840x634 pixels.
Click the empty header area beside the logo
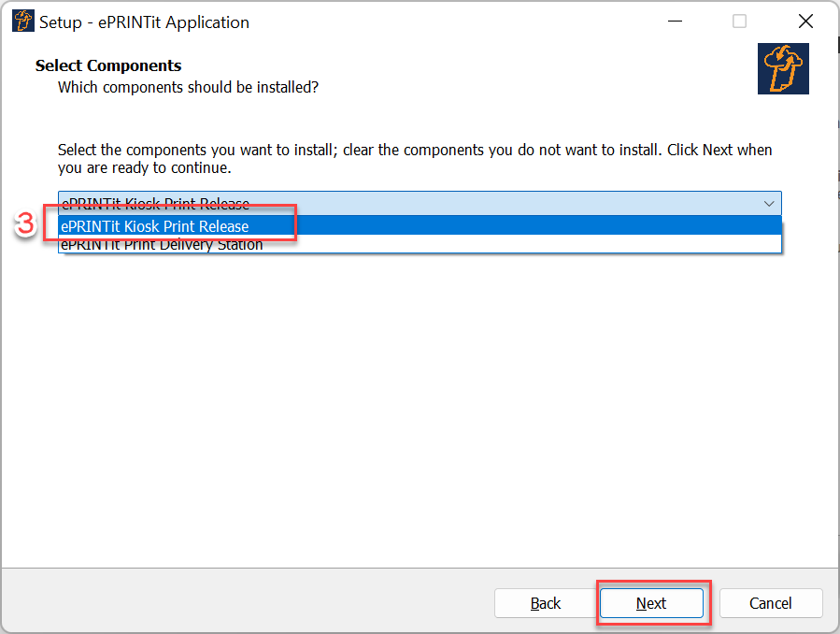point(535,70)
